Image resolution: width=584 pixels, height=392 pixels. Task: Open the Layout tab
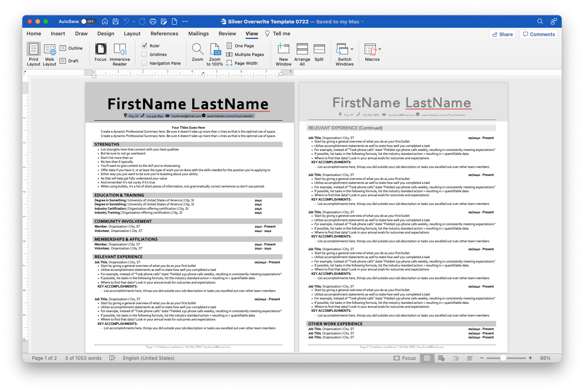132,34
